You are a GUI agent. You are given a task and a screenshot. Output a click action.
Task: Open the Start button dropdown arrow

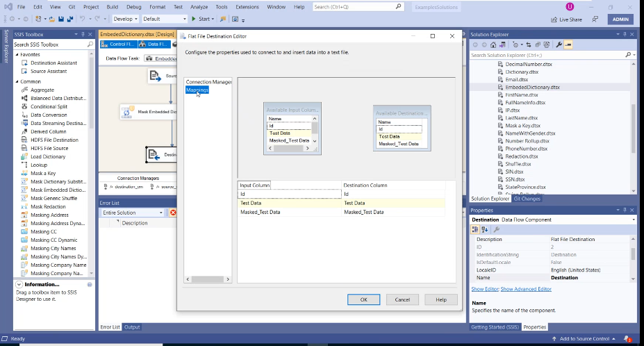coord(213,19)
